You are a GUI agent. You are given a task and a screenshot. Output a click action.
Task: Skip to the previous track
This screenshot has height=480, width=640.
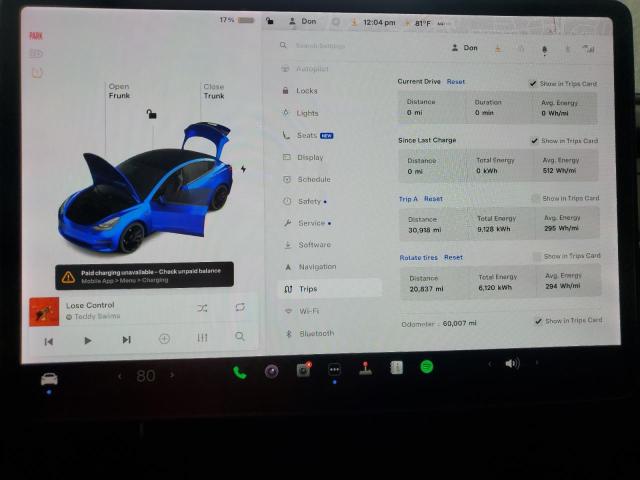[49, 342]
